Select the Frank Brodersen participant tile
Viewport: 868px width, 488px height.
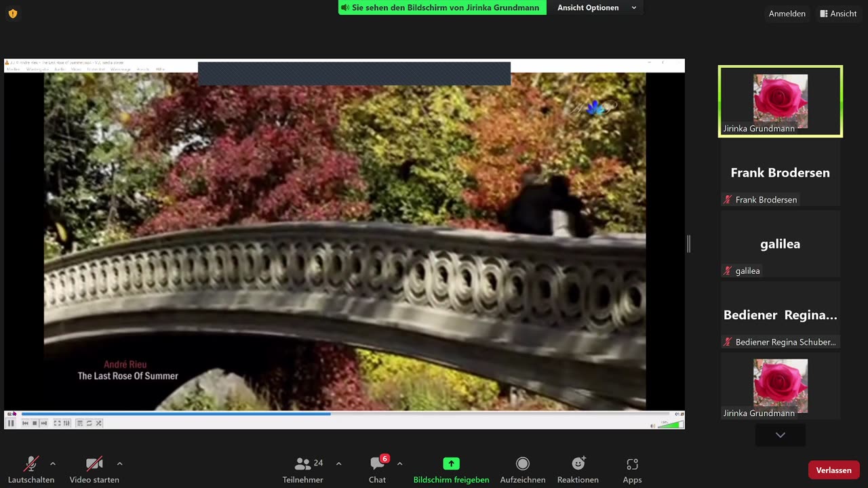781,173
